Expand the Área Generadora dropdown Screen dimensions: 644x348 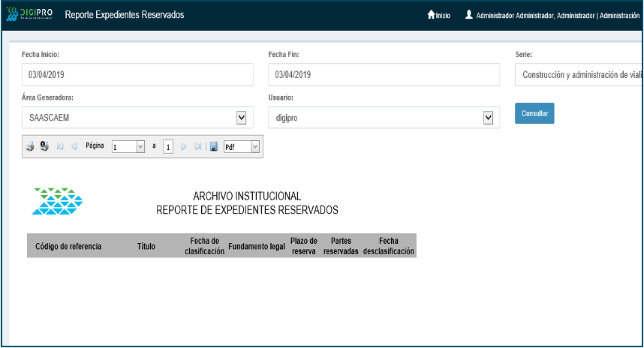[x=241, y=117]
